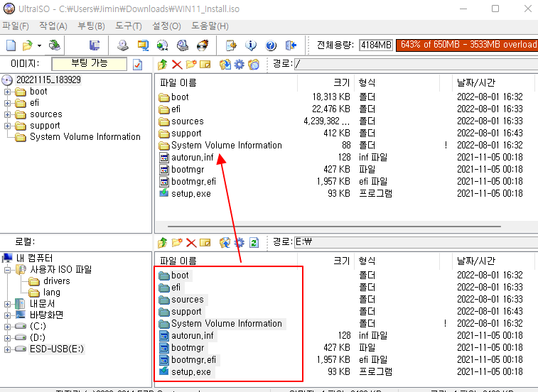The height and width of the screenshot is (392, 538).
Task: Open the 도구(T) menu
Action: [x=129, y=26]
